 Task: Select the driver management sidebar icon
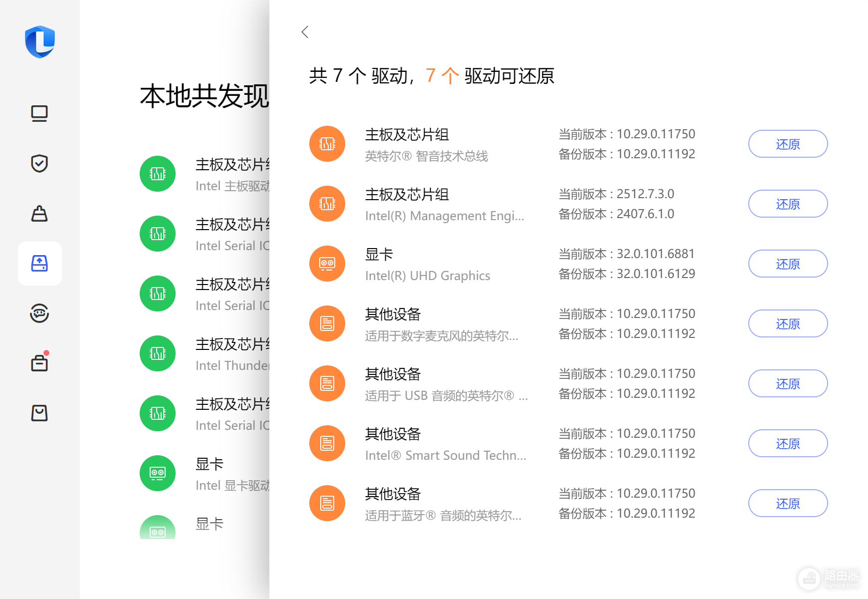(39, 264)
